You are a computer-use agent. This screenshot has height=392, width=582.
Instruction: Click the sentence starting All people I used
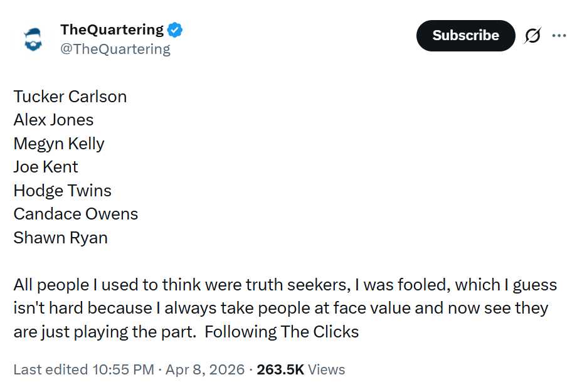[188, 285]
